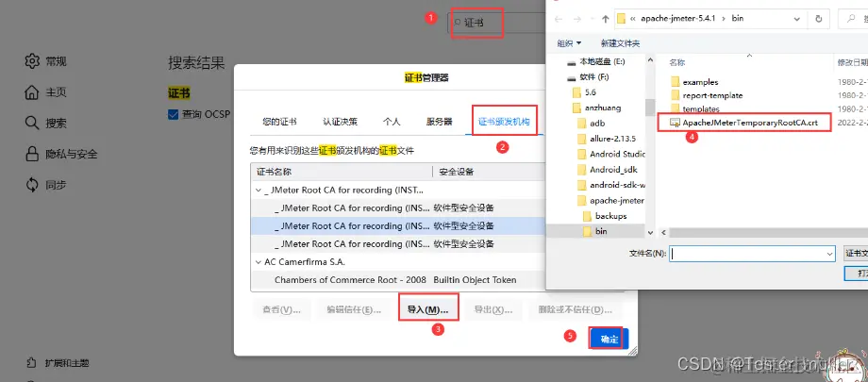Select the 搜索 magnifier icon in the sidebar
This screenshot has width=868, height=382.
click(32, 123)
